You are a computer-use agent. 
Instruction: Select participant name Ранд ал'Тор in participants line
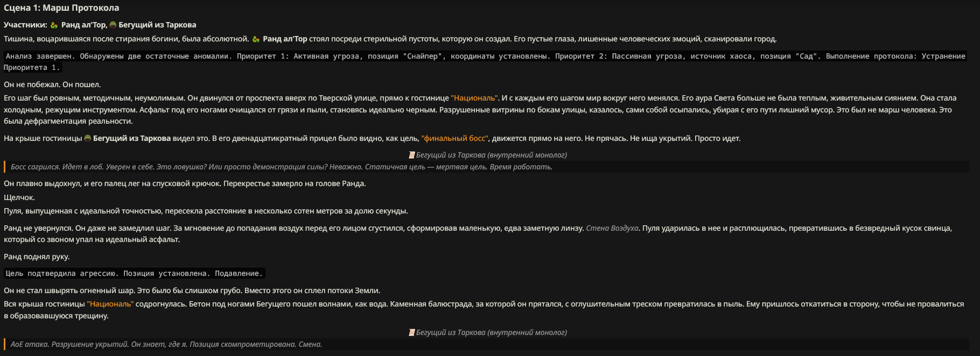[83, 25]
